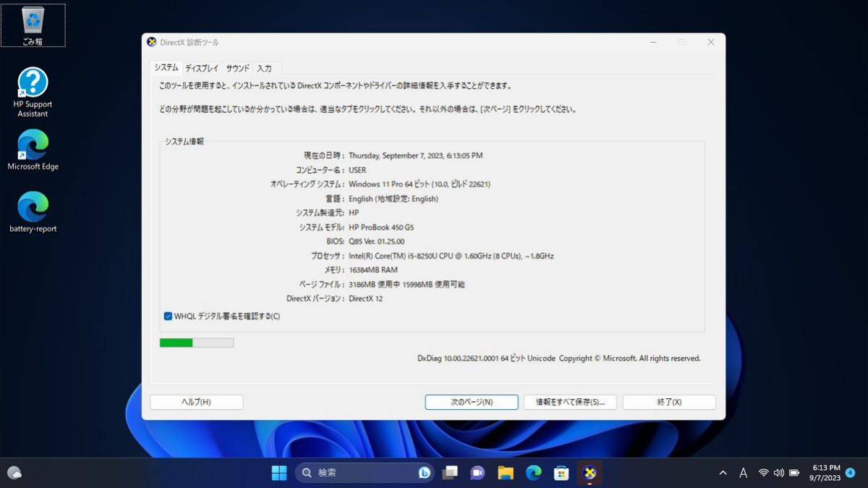Viewport: 868px width, 488px height.
Task: Click the '16384MB RAM' value
Action: tap(373, 270)
